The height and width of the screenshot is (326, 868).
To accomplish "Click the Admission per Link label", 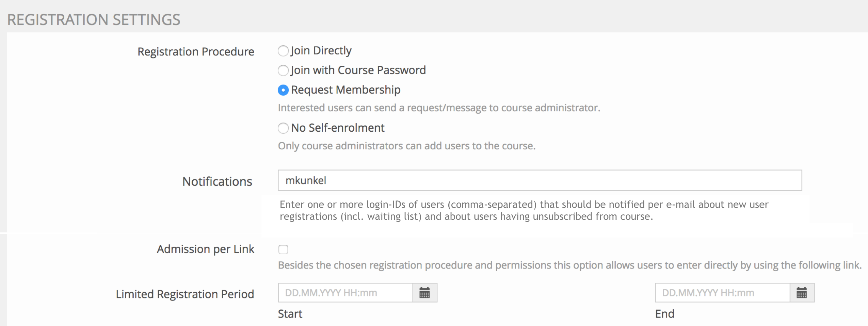I will (205, 249).
